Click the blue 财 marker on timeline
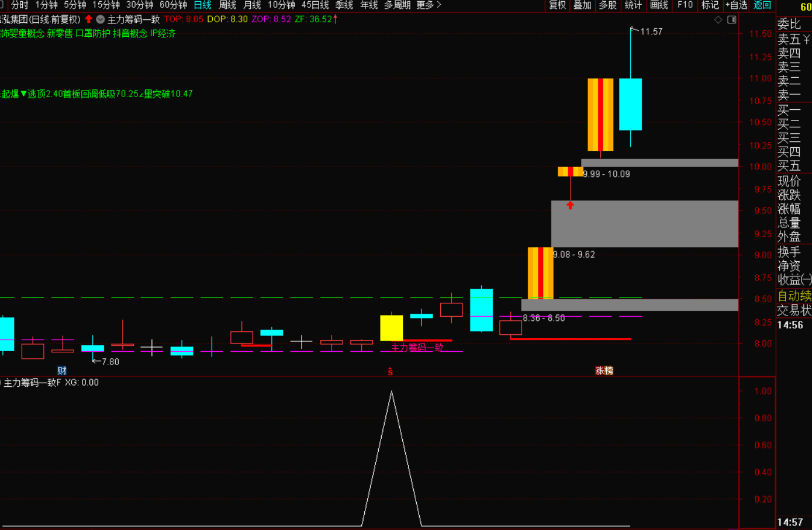 pos(62,370)
